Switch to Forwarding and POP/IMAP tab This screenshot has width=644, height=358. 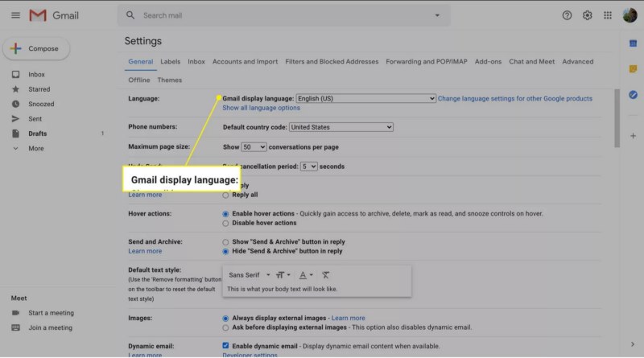click(x=427, y=62)
